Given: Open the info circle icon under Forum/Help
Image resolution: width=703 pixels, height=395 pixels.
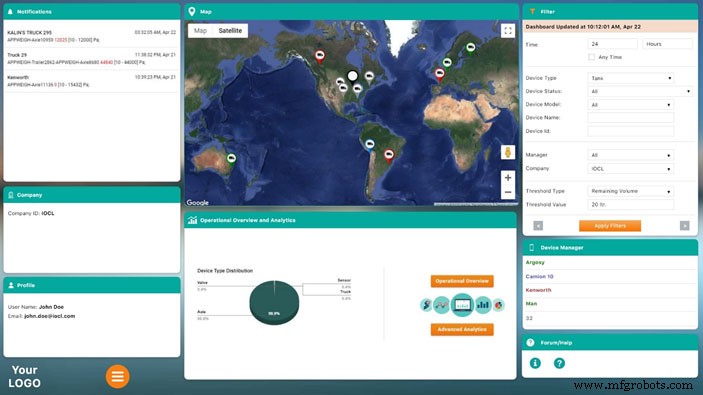Looking at the screenshot, I should point(535,363).
